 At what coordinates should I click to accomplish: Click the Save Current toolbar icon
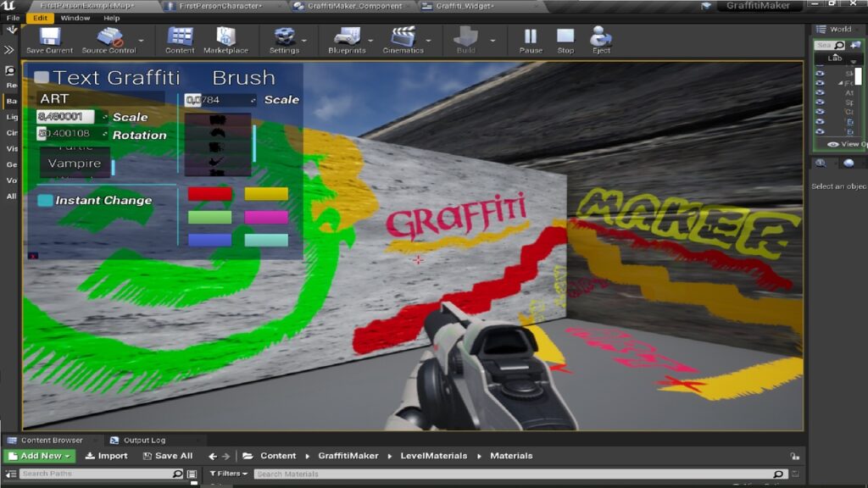click(49, 37)
